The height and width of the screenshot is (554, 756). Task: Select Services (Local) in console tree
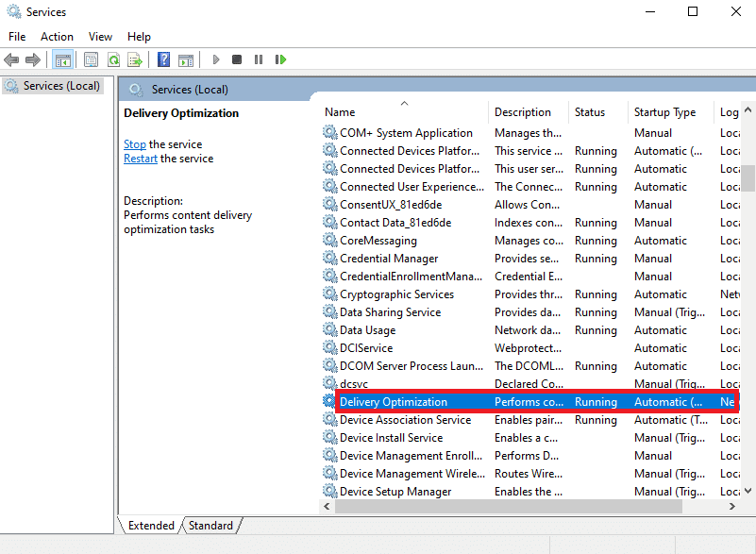point(53,86)
